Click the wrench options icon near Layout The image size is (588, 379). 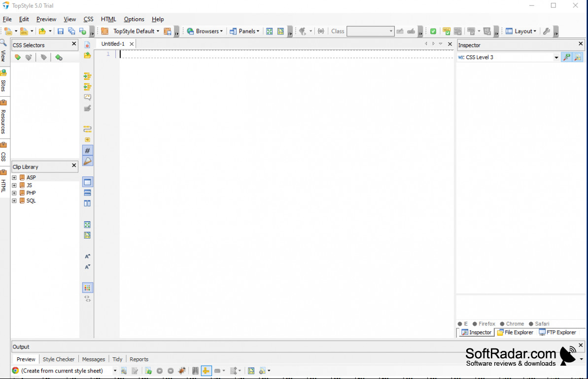(x=547, y=31)
